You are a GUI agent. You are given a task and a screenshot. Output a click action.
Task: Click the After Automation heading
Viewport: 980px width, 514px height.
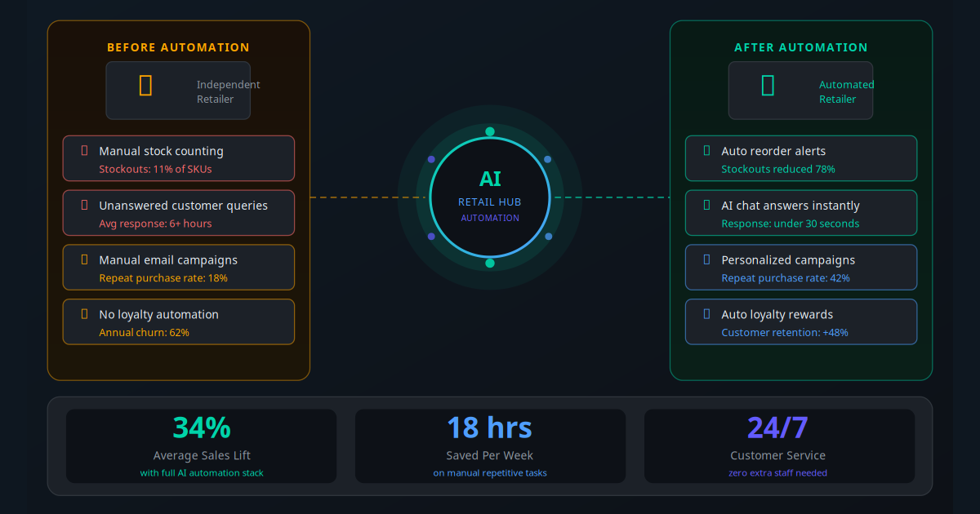pos(801,47)
